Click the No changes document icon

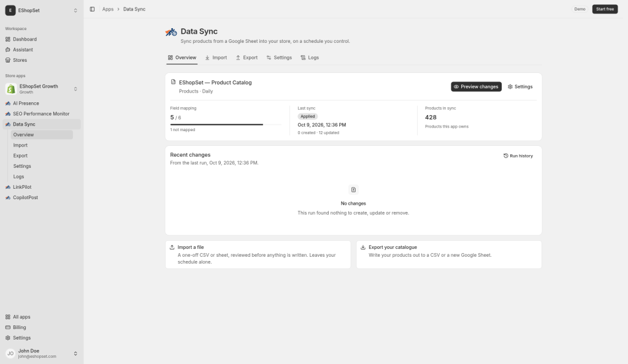pos(353,190)
